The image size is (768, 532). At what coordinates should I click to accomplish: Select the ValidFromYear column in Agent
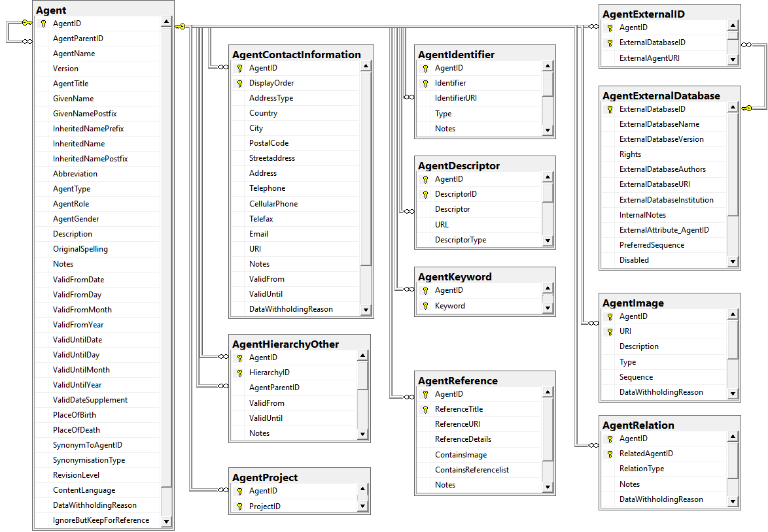97,324
